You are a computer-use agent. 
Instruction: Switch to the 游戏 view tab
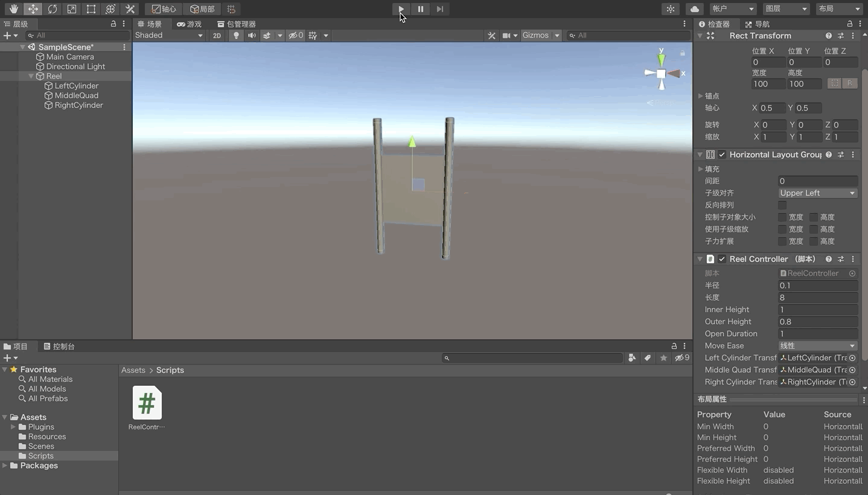point(189,24)
